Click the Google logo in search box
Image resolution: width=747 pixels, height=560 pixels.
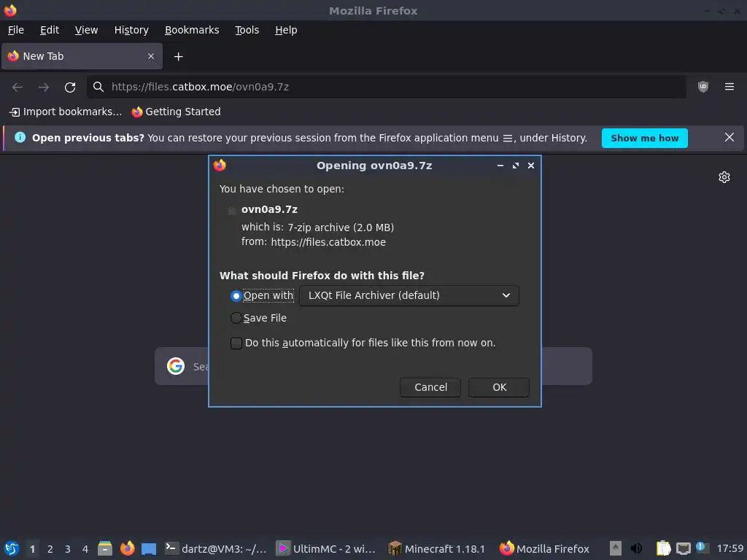coord(176,366)
